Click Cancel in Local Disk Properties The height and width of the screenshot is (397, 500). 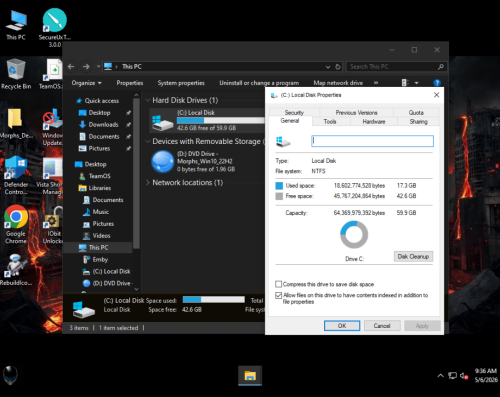click(382, 326)
